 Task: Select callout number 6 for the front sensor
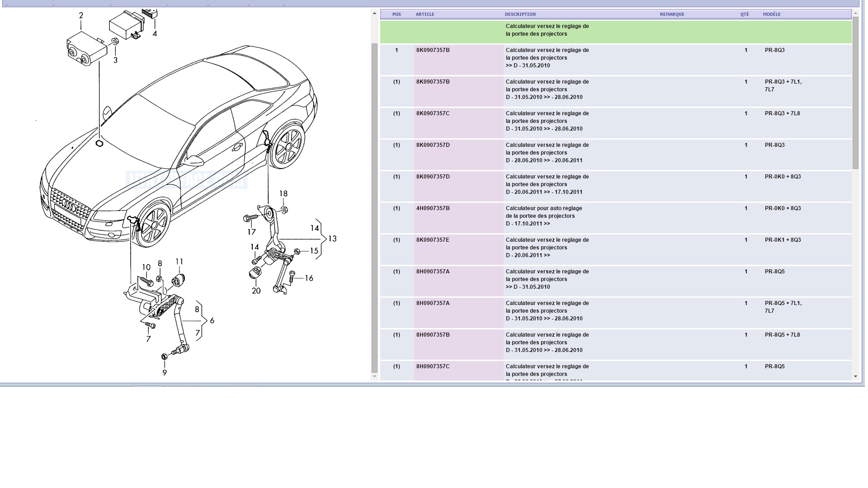click(x=212, y=320)
